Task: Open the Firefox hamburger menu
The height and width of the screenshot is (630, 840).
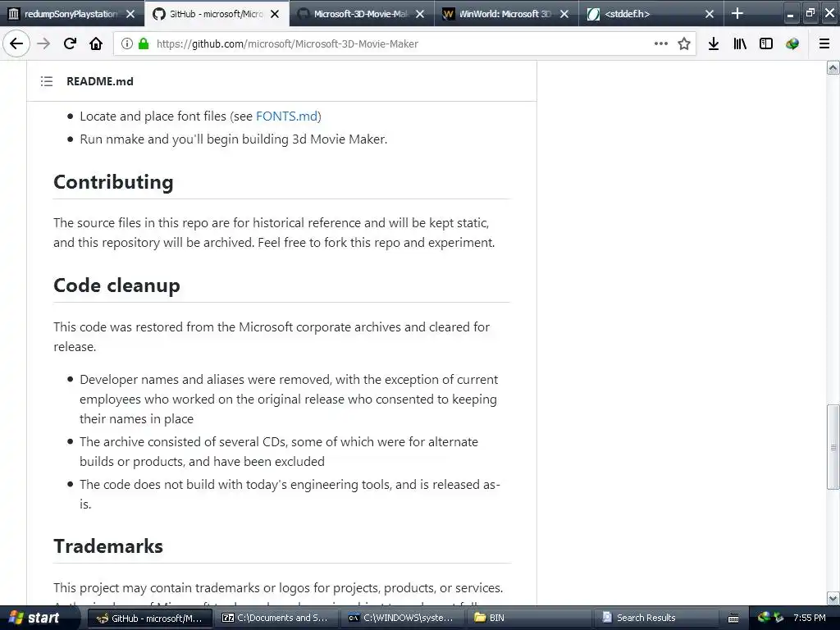Action: [x=824, y=43]
